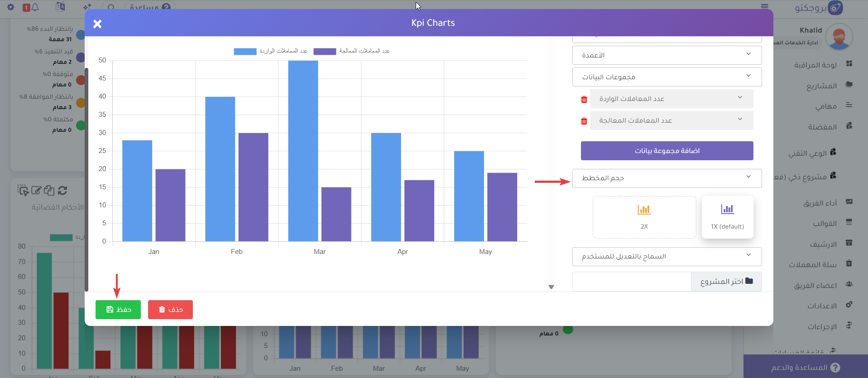Image resolution: width=868 pixels, height=378 pixels.
Task: Open the notifications bell icon
Action: 35,7
